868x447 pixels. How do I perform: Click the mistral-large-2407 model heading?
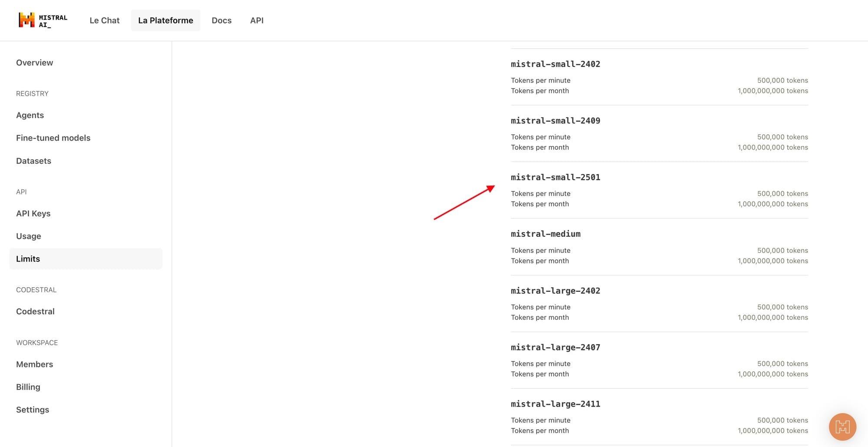click(556, 347)
